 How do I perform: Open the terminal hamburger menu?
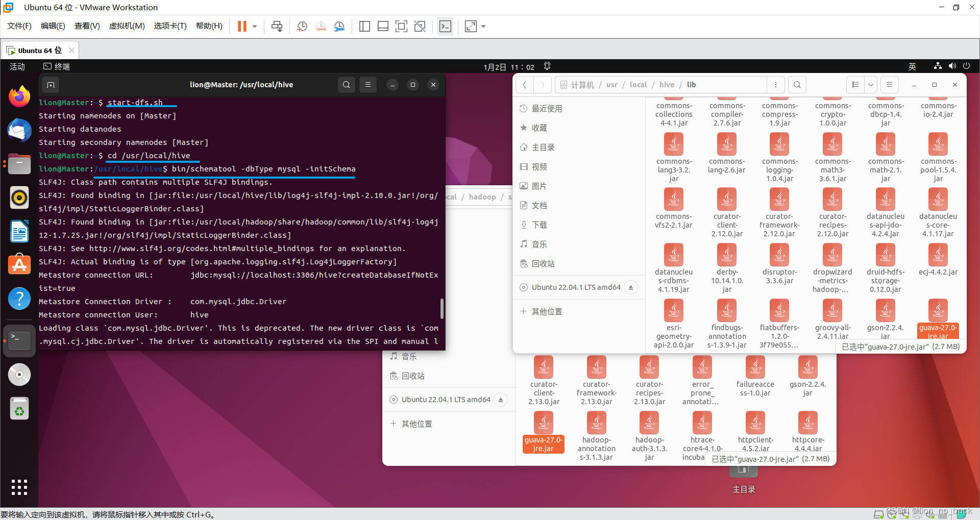pyautogui.click(x=368, y=85)
